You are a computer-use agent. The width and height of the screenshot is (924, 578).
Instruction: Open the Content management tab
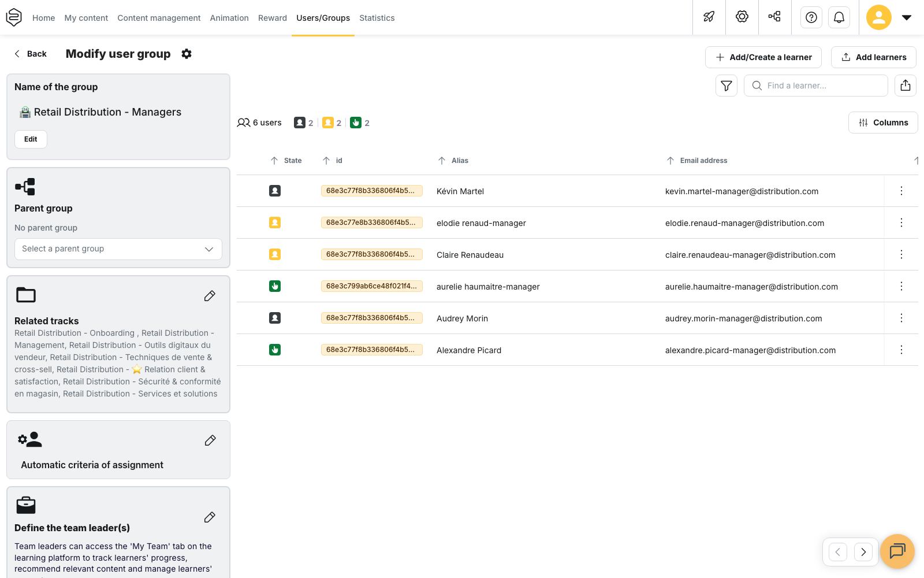point(159,18)
